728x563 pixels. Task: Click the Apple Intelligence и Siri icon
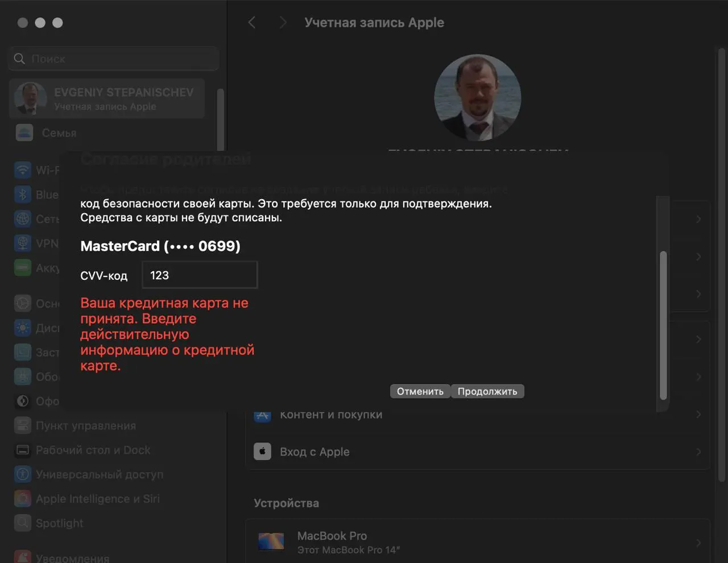pos(23,499)
